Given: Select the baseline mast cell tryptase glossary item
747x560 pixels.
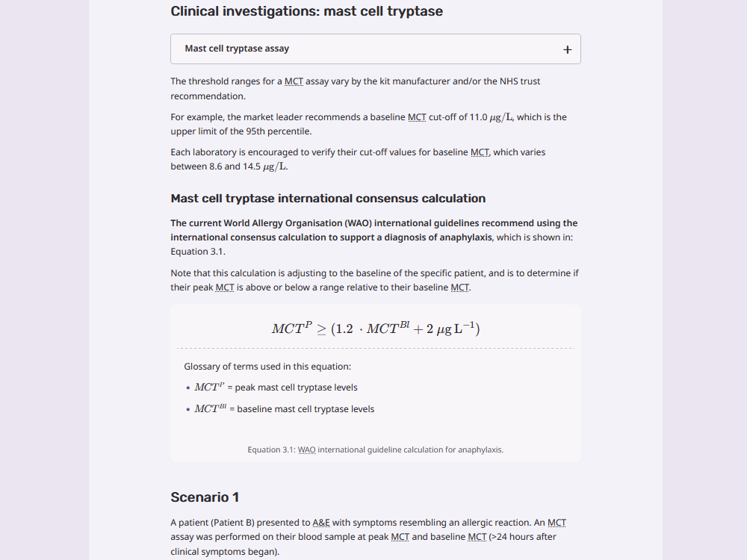Looking at the screenshot, I should (285, 409).
